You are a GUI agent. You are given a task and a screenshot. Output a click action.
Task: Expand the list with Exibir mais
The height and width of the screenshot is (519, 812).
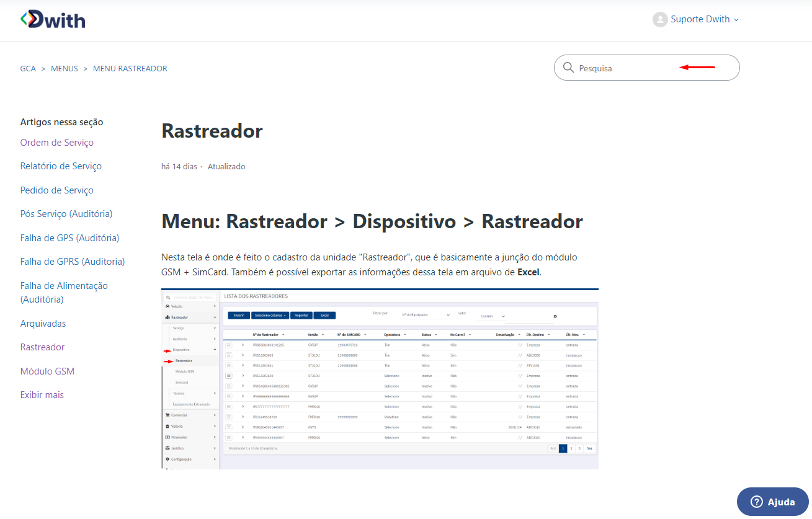click(42, 395)
